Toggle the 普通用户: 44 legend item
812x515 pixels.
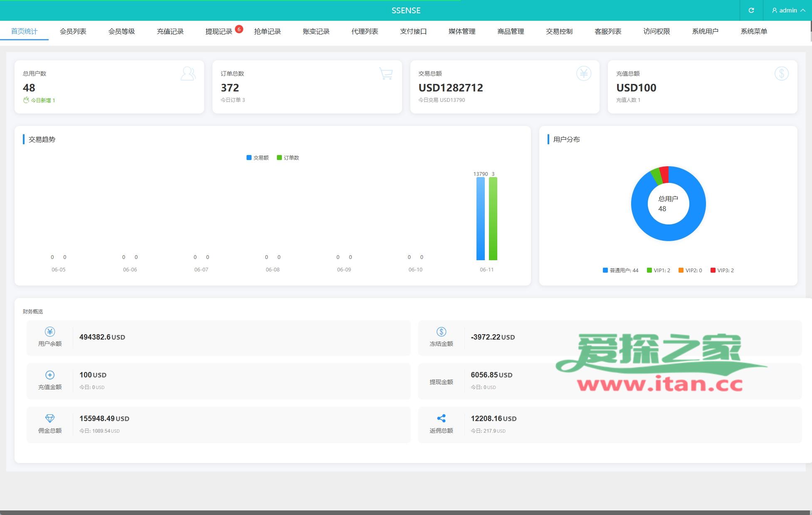[x=620, y=270]
